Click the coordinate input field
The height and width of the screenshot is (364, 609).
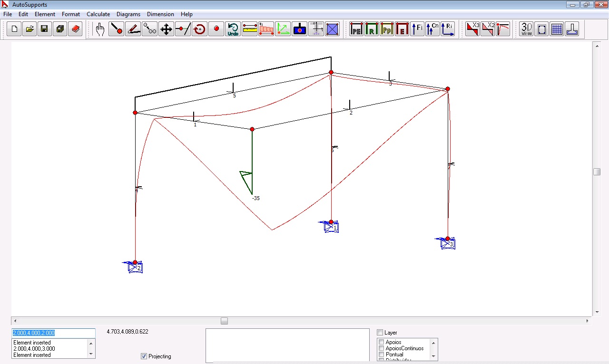[x=53, y=333]
